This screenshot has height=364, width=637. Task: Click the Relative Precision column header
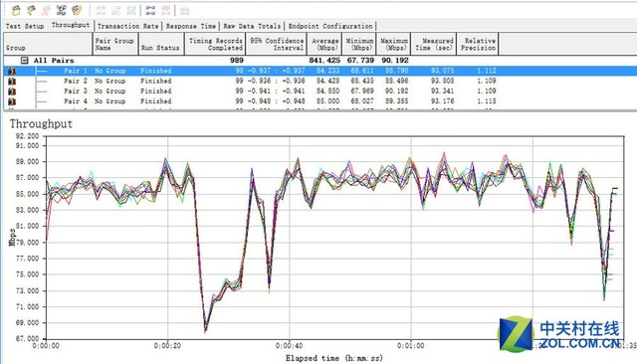point(478,44)
